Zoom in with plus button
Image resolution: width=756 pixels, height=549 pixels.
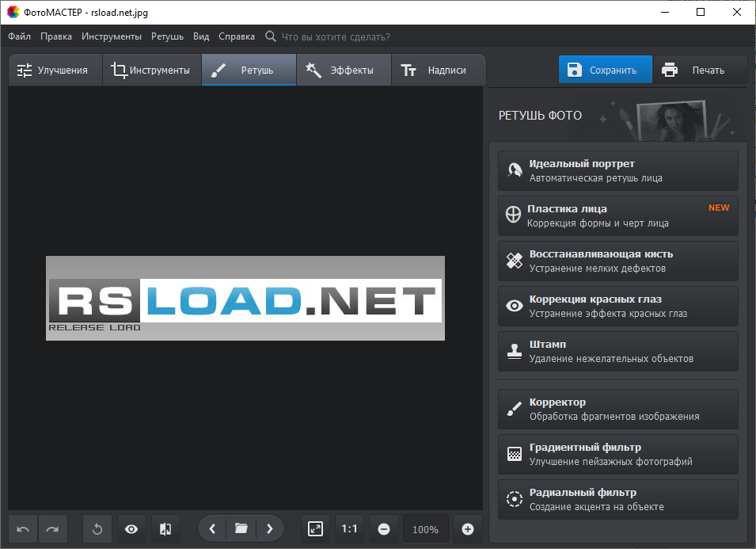468,529
